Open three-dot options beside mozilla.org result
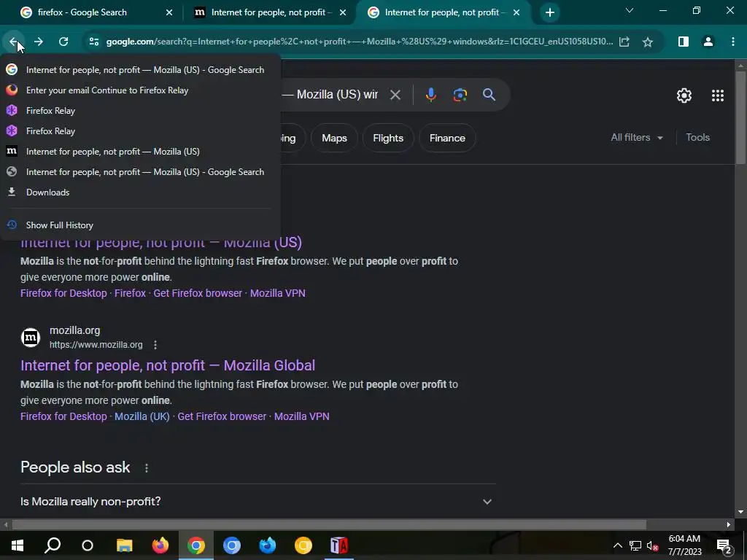Image resolution: width=747 pixels, height=560 pixels. pos(155,345)
